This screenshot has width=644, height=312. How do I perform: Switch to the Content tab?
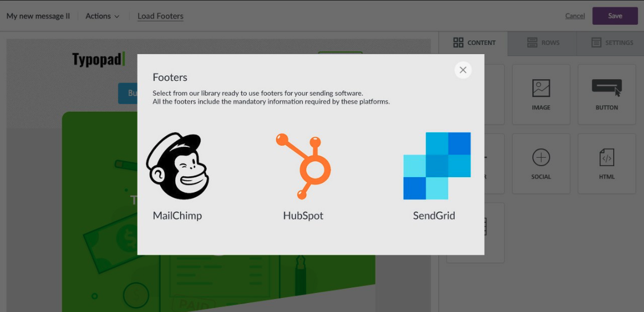tap(474, 43)
